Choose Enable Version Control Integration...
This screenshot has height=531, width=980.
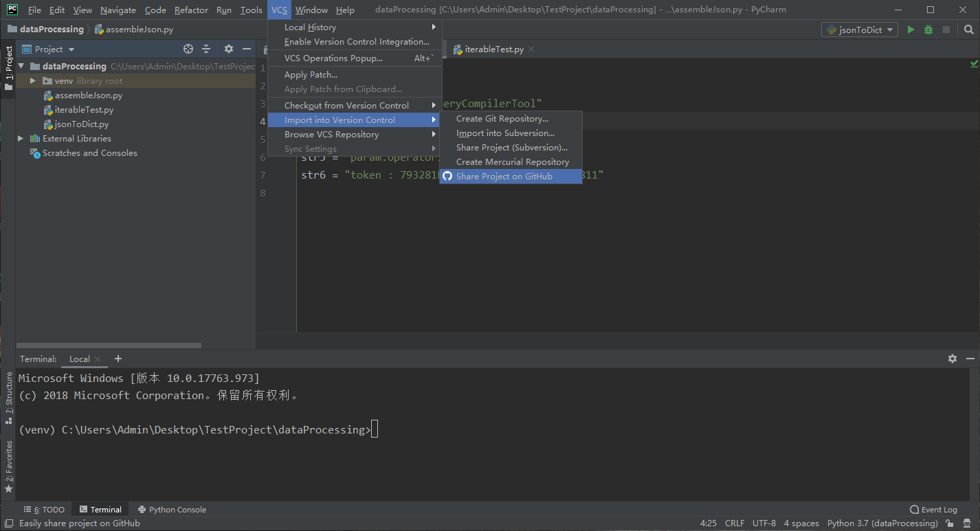tap(355, 41)
